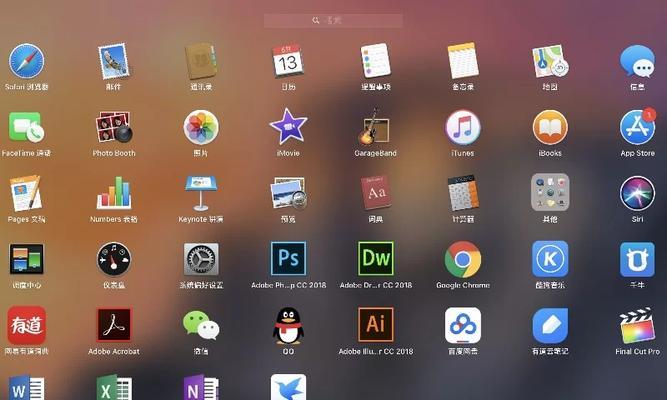Open Numbers spreadsheet app

pyautogui.click(x=114, y=193)
